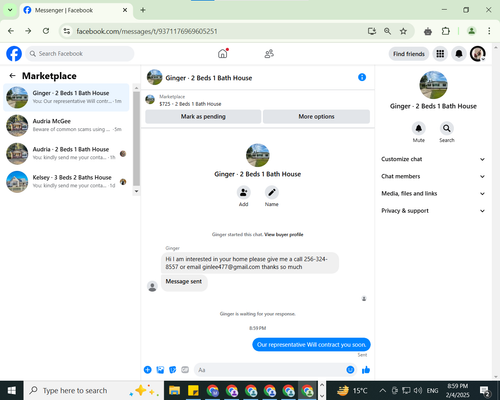This screenshot has height=400, width=500.
Task: Open the notifications bell in the Facebook header
Action: pos(459,54)
